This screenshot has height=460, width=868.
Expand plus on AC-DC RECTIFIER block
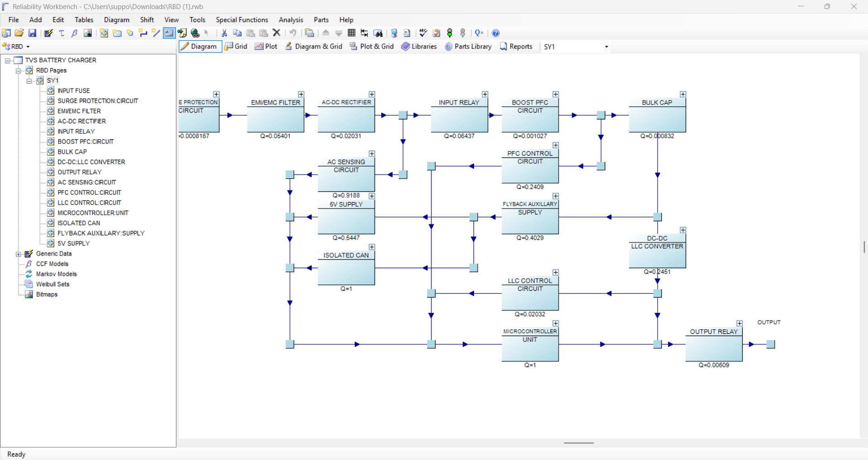coord(372,94)
